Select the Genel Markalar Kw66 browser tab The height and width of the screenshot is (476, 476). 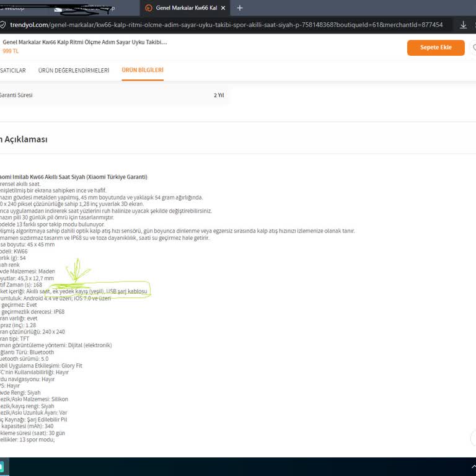coord(185,8)
